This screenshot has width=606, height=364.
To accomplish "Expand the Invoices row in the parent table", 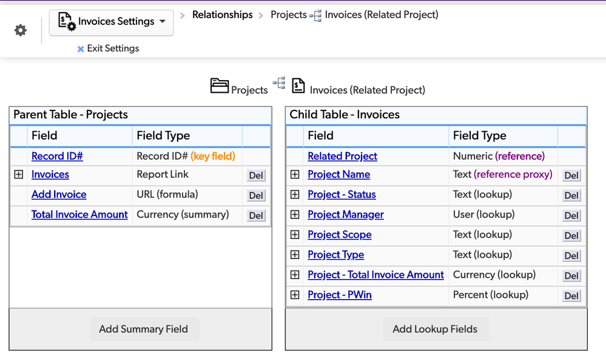I will 19,174.
